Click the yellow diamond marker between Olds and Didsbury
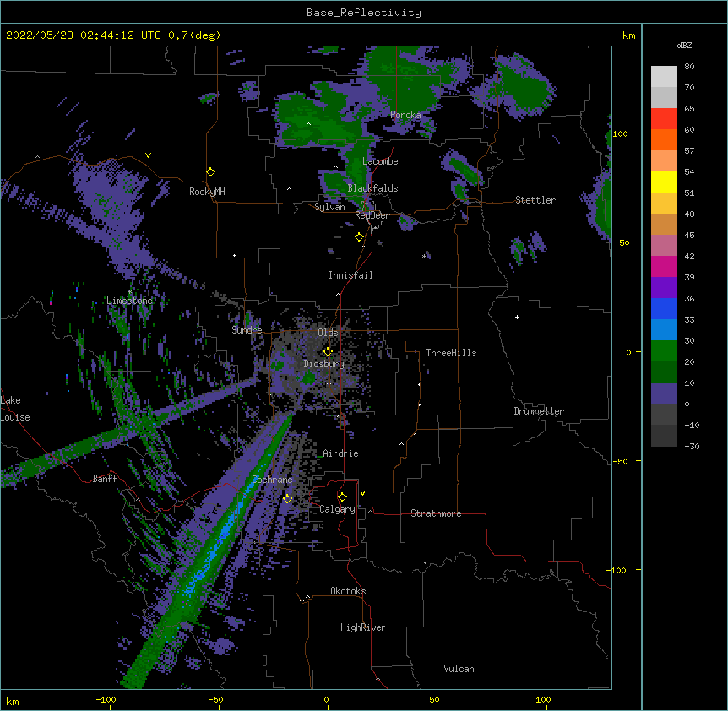The height and width of the screenshot is (711, 728). 328,351
